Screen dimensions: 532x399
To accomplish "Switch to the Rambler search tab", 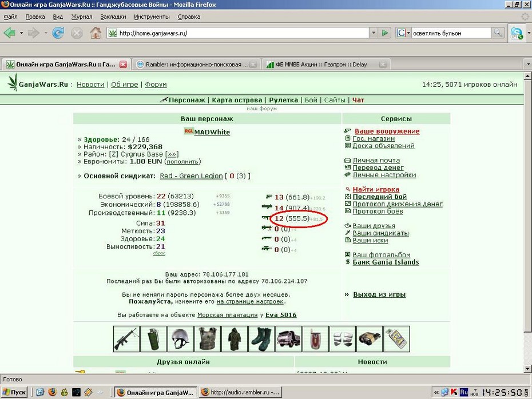I will pos(196,65).
